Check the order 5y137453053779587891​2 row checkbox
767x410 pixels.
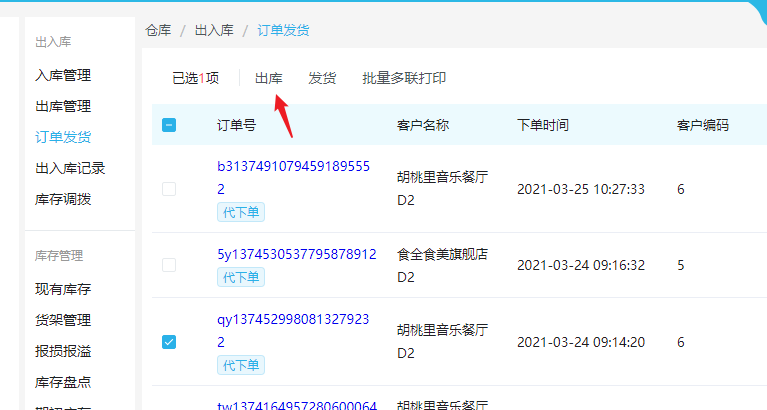169,265
